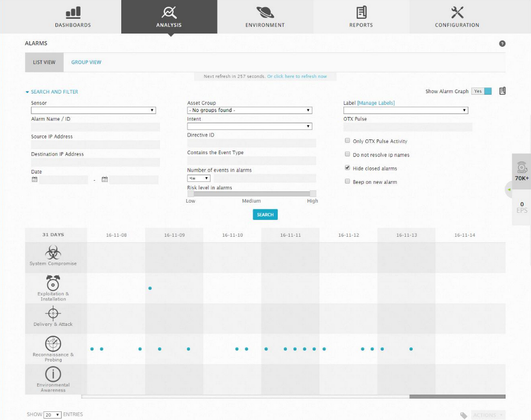The image size is (531, 420).
Task: Click the refresh now link
Action: tap(297, 76)
